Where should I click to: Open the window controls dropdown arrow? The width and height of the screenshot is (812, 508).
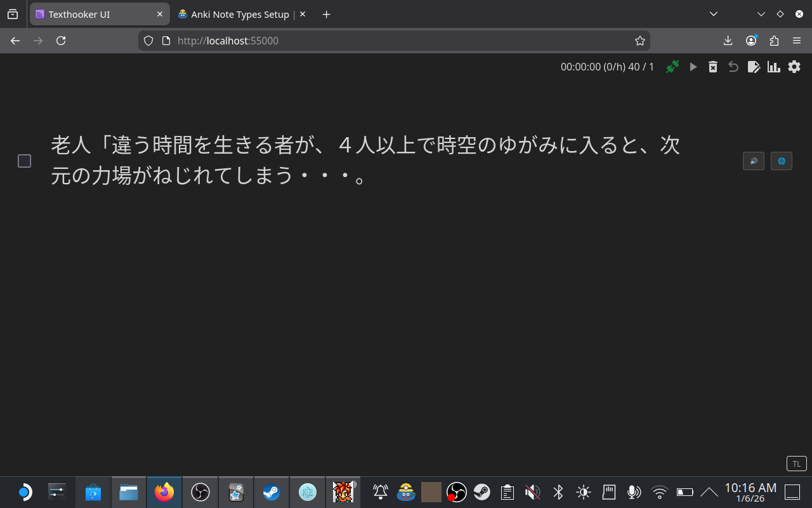tap(761, 13)
